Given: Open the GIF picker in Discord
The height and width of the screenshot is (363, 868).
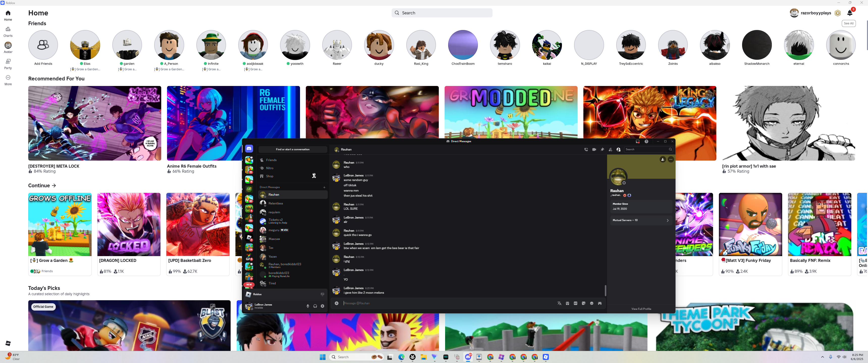Looking at the screenshot, I should [576, 304].
